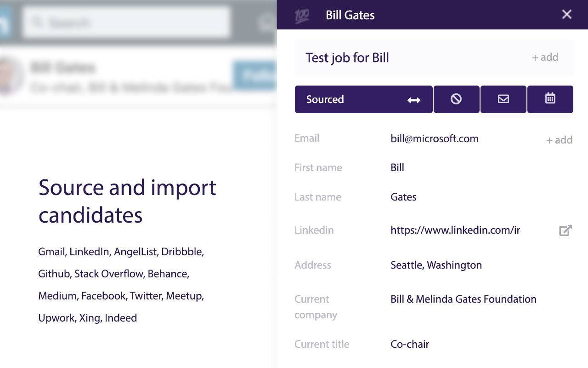Click the Linkedin field label
Image resolution: width=588 pixels, height=368 pixels.
(314, 230)
